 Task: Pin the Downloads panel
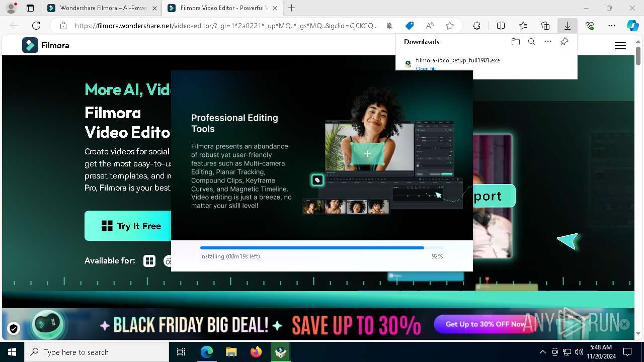tap(565, 42)
